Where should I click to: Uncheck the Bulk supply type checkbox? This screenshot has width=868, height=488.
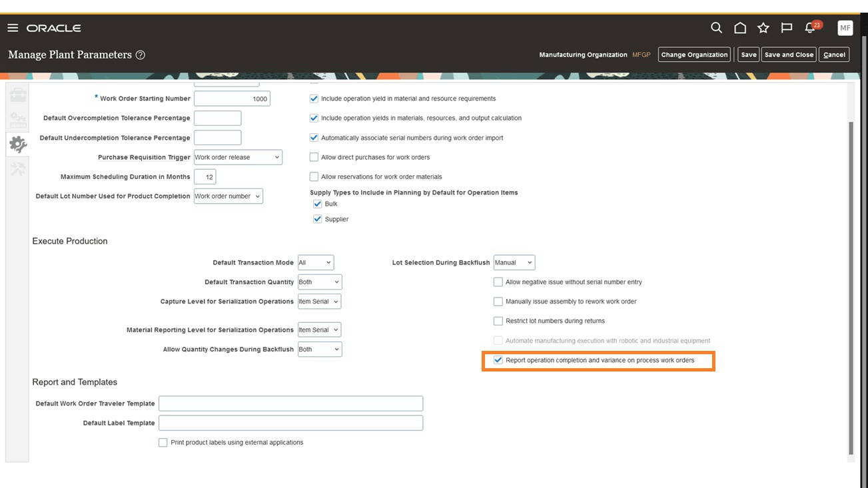318,204
